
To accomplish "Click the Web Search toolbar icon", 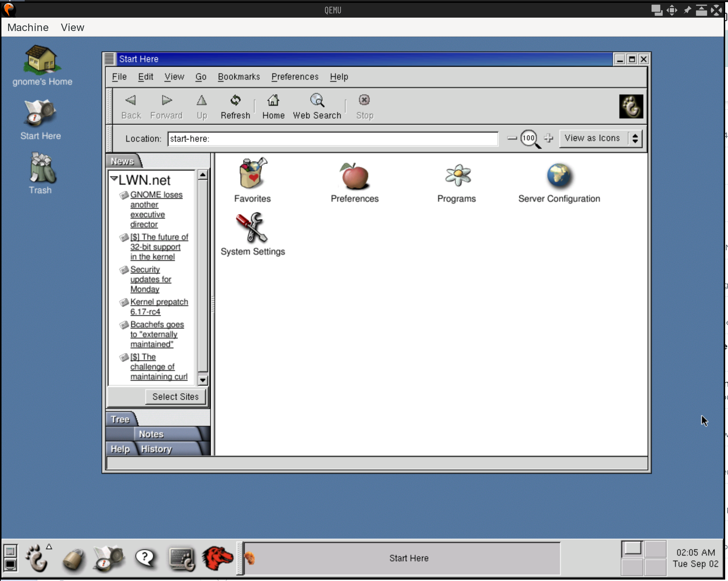I will pyautogui.click(x=317, y=106).
